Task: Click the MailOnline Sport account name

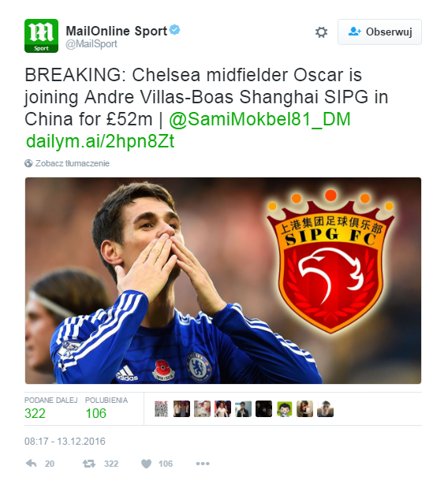Action: click(116, 31)
